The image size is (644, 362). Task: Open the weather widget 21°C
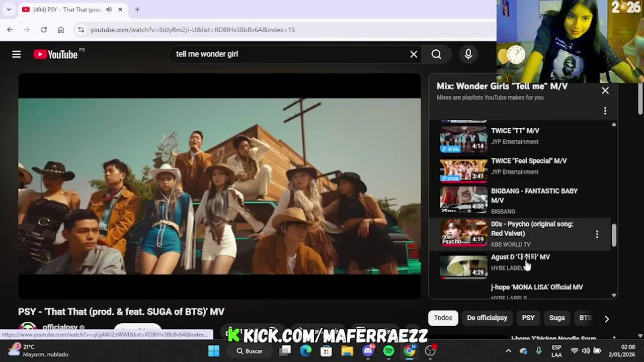pos(38,351)
